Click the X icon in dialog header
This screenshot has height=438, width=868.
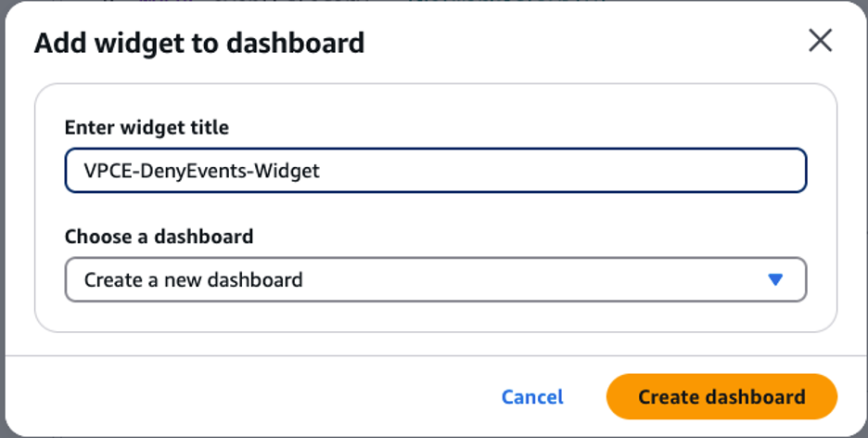(x=820, y=41)
